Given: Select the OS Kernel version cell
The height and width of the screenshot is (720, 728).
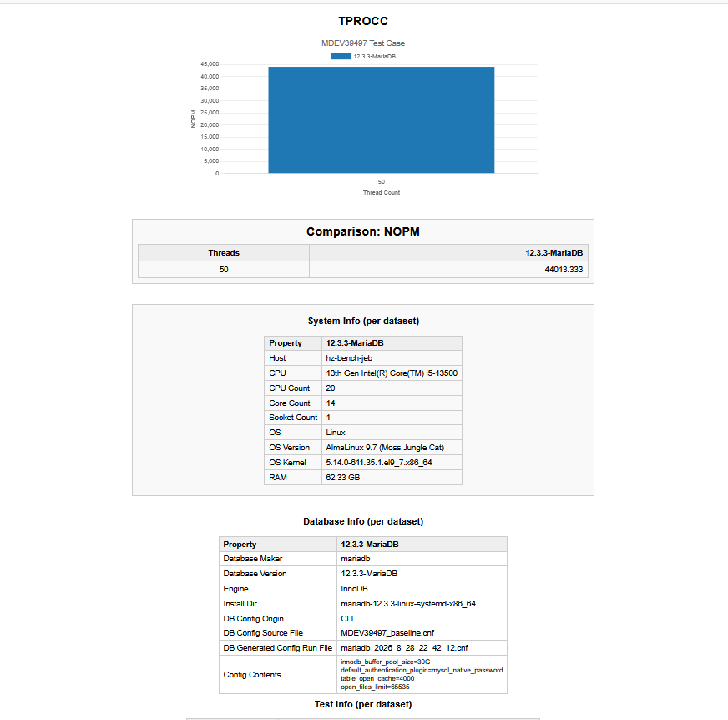Looking at the screenshot, I should click(392, 462).
